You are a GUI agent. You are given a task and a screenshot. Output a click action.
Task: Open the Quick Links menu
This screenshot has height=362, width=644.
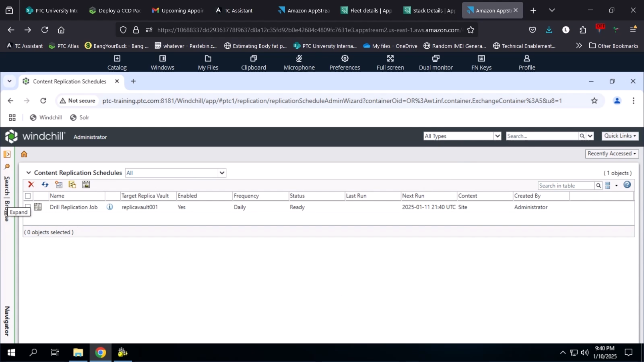point(620,136)
